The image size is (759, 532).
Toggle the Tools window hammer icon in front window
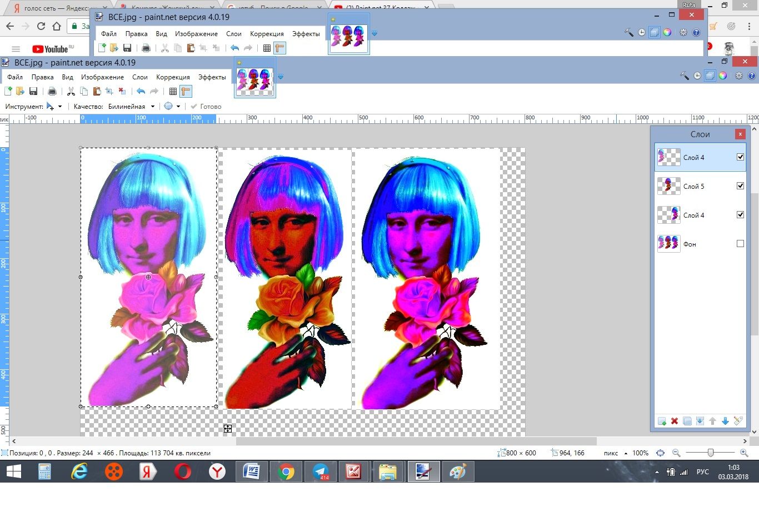pyautogui.click(x=685, y=76)
